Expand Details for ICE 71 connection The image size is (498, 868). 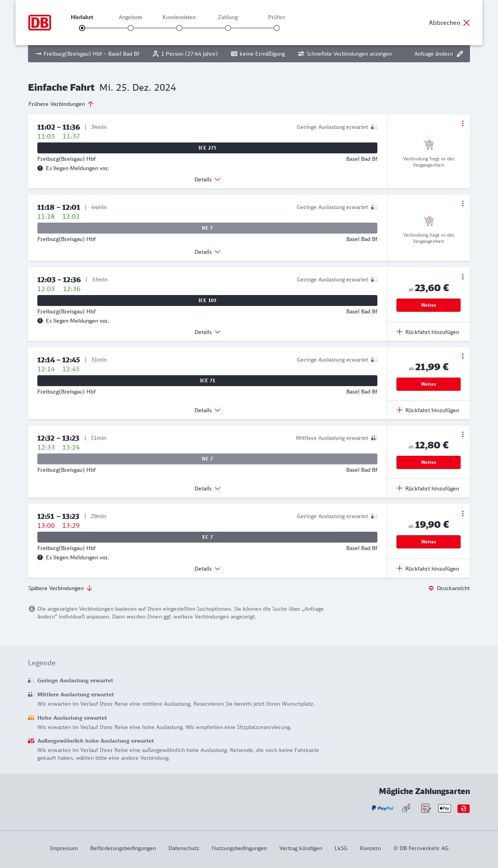(x=207, y=410)
